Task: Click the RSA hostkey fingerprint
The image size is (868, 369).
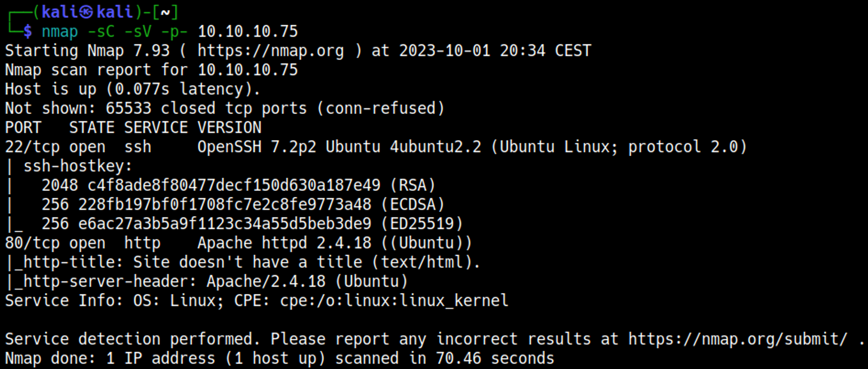Action: tap(234, 186)
